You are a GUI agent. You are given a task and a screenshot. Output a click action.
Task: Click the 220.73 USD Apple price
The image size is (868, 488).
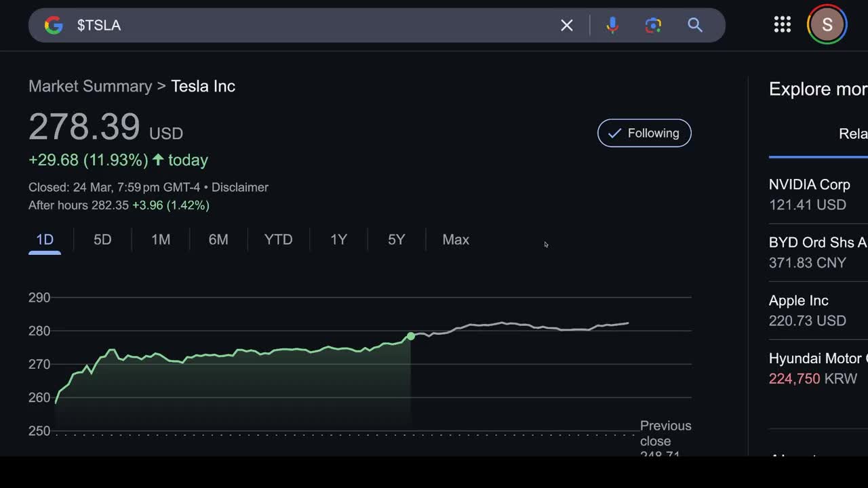[808, 321]
